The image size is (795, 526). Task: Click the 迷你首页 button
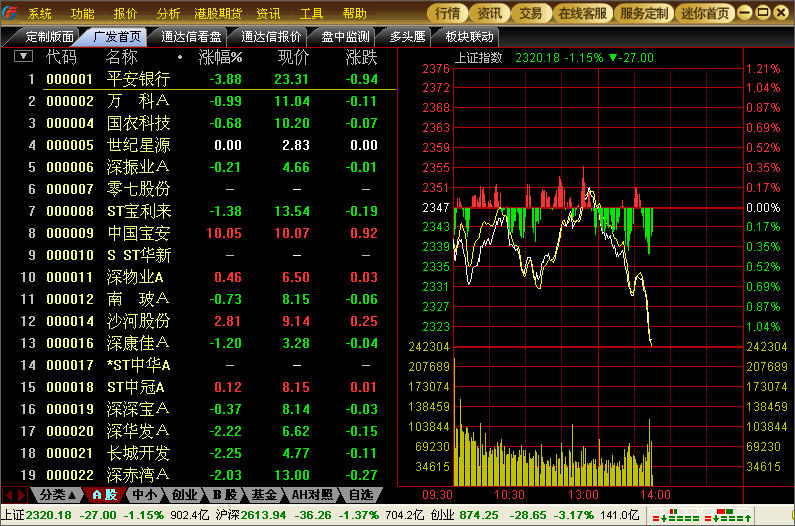click(705, 13)
